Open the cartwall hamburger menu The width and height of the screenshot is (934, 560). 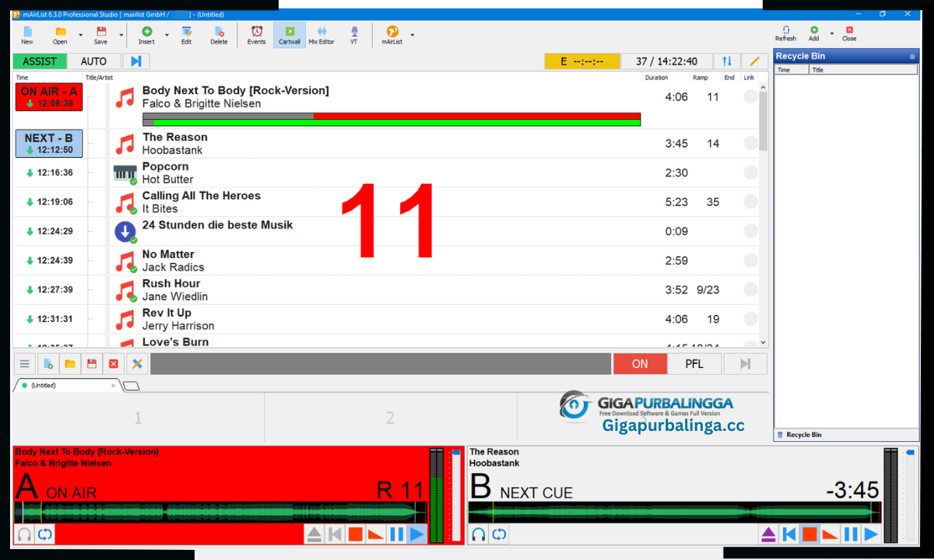coord(25,363)
